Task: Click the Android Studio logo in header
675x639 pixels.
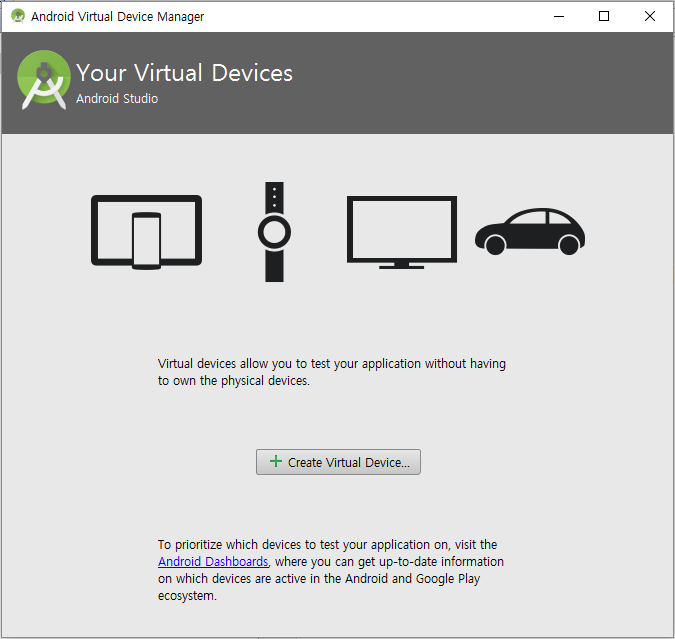Action: tap(43, 80)
